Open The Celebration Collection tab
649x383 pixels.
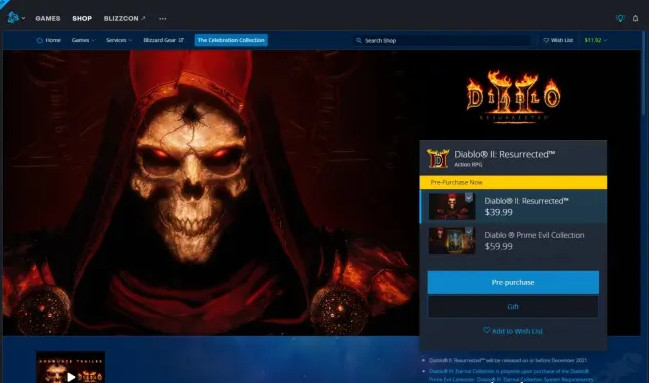231,40
